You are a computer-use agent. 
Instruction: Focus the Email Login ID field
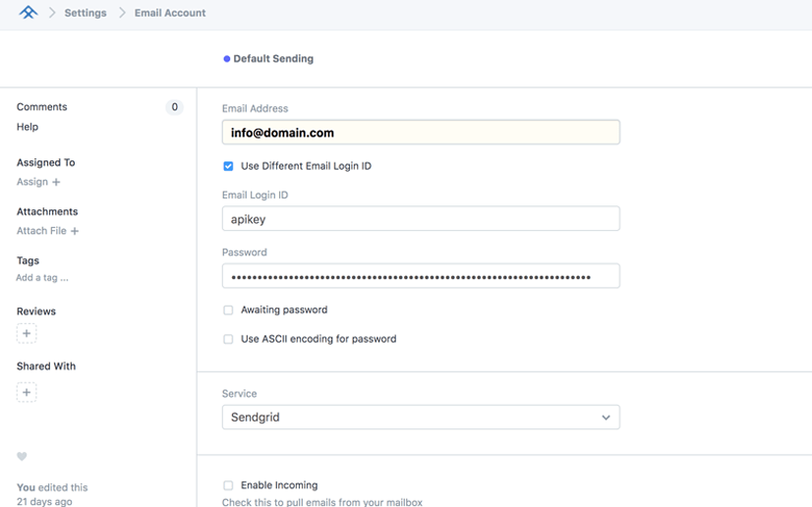point(421,219)
